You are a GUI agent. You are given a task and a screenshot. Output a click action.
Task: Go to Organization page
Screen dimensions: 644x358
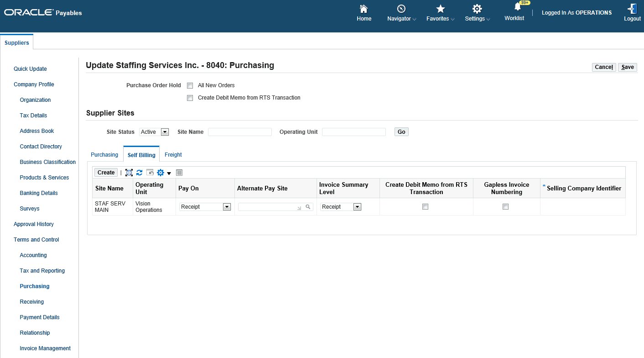click(35, 100)
